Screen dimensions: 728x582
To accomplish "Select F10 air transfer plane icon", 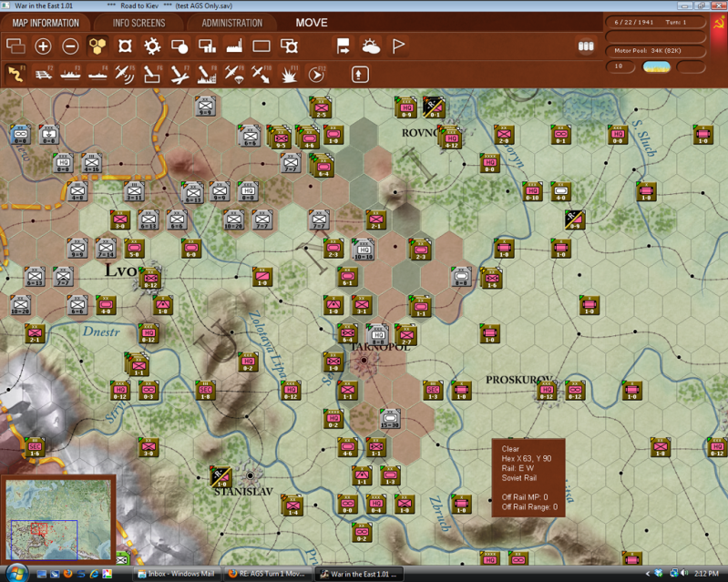I will 261,75.
